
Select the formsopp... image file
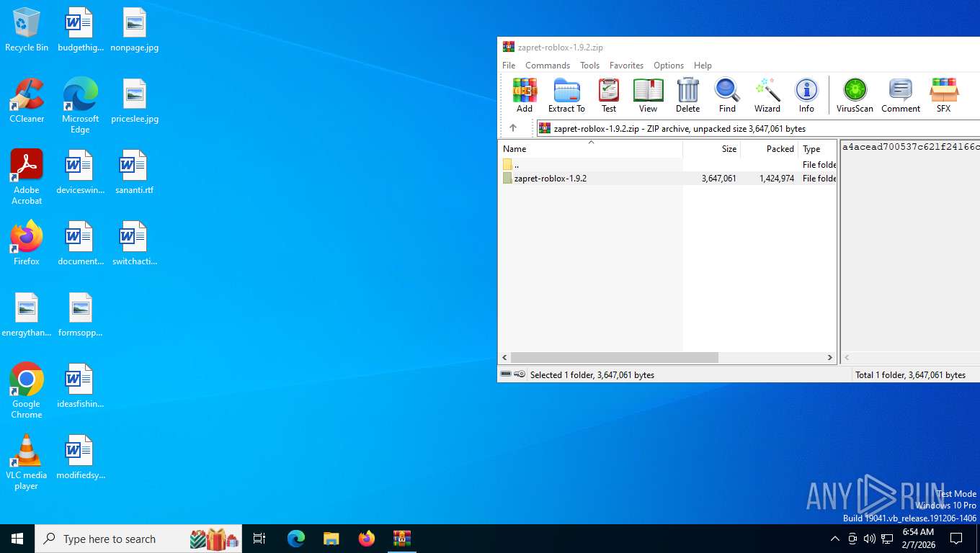coord(80,315)
